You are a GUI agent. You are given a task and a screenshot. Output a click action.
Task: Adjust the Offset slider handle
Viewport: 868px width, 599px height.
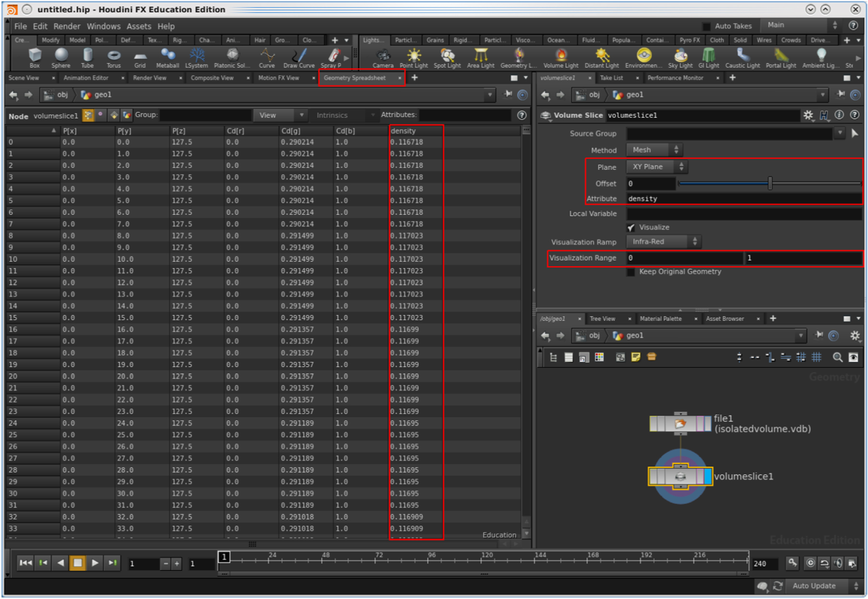[x=770, y=183]
